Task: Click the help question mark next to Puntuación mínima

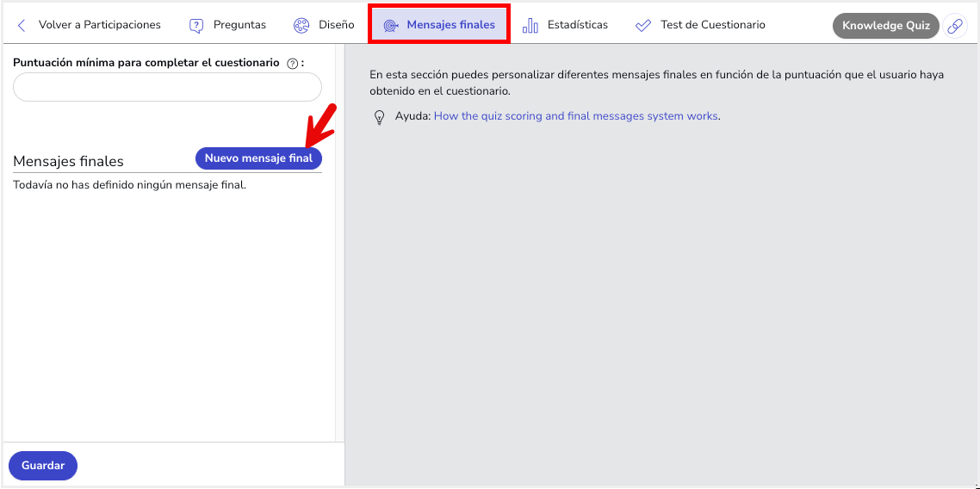Action: pos(292,63)
